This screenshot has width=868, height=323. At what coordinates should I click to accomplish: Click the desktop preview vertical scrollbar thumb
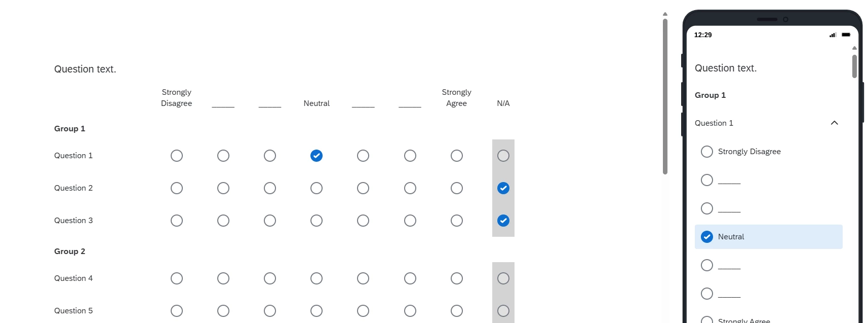(x=665, y=96)
